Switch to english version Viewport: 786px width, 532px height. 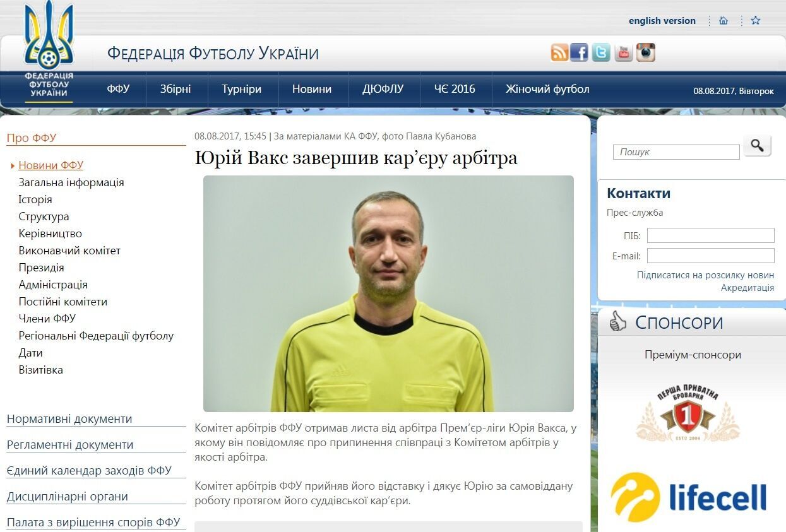[662, 21]
